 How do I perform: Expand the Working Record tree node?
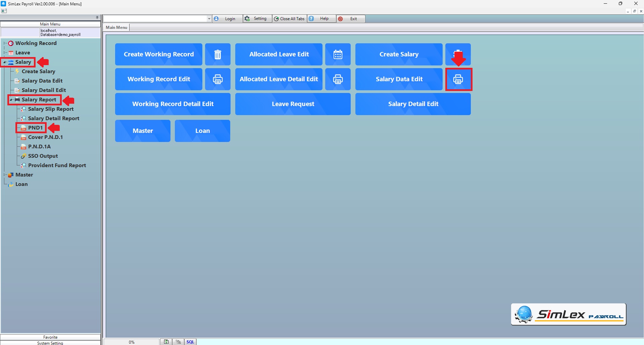tap(5, 43)
